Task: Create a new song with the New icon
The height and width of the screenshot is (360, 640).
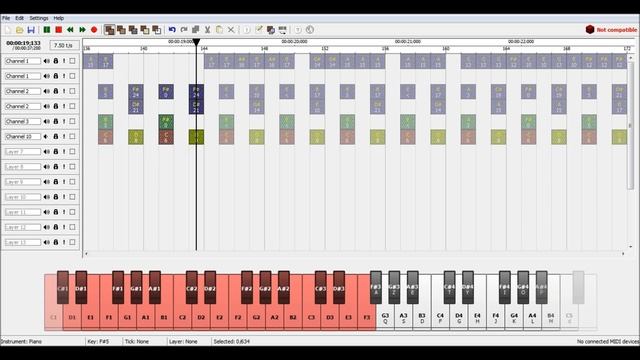Action: coord(8,30)
